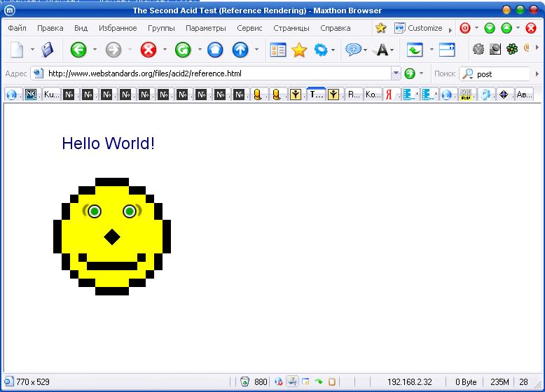Expand the Customize toolbar chevron
545x392 pixels.
click(450, 30)
